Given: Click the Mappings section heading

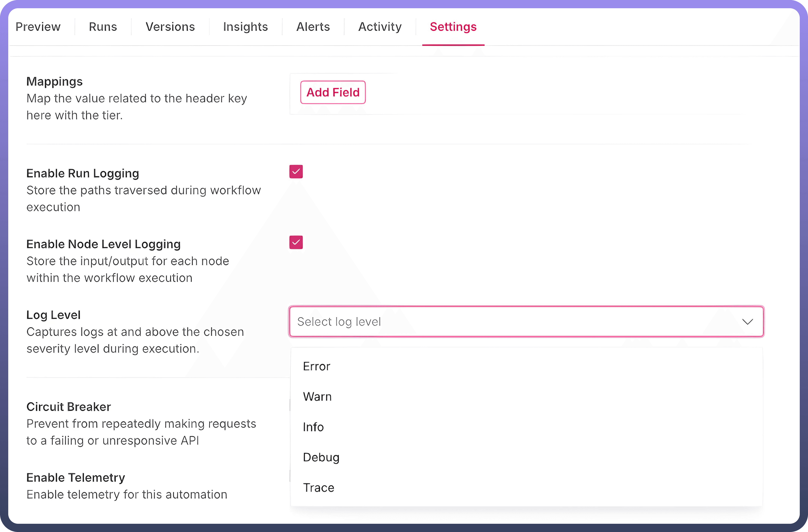Looking at the screenshot, I should coord(54,82).
